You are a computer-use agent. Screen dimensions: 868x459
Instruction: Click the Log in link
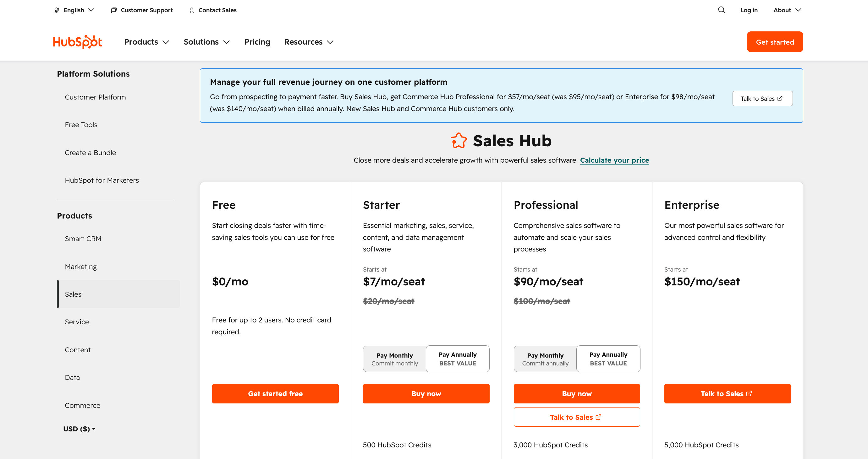(749, 10)
